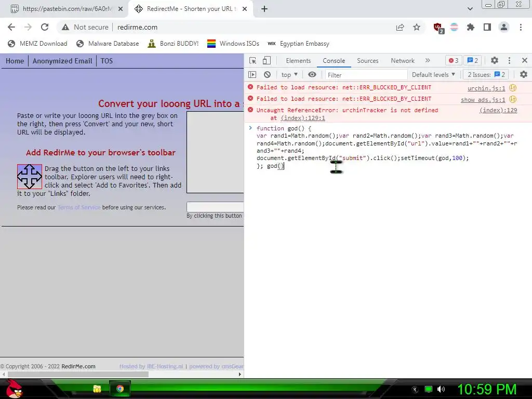Open Windows ISOs bookmark
The height and width of the screenshot is (399, 532).
(x=233, y=44)
